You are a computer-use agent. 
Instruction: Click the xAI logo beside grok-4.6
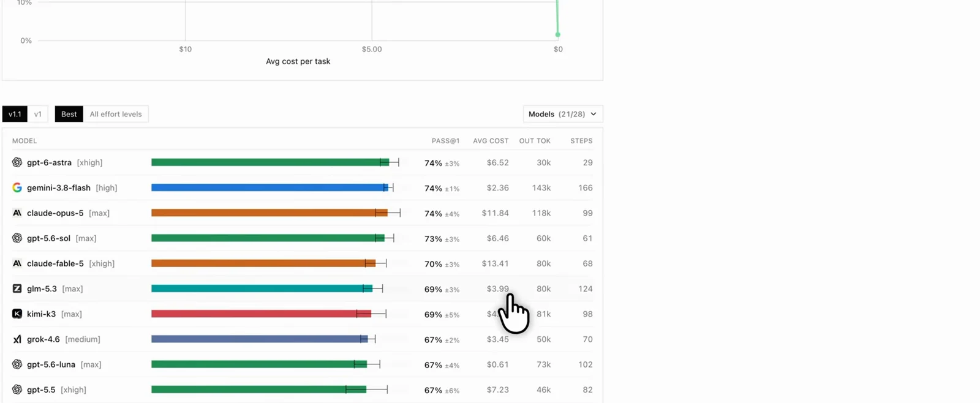coord(17,339)
